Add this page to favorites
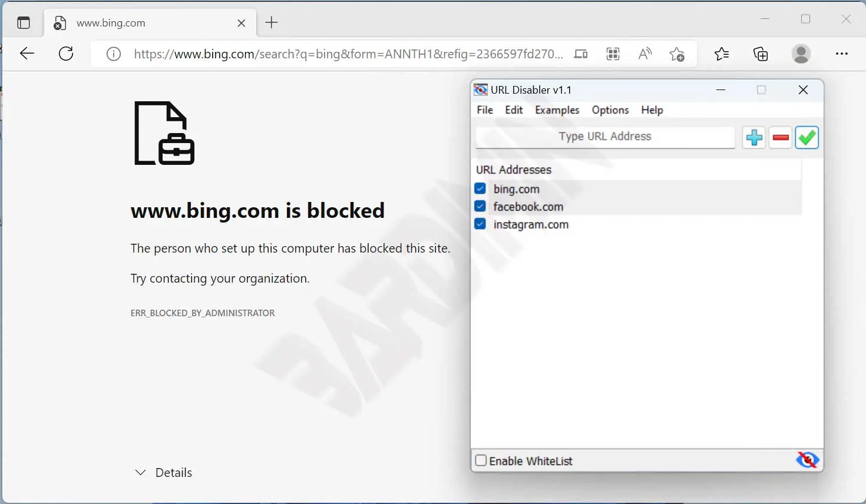The height and width of the screenshot is (504, 866). (677, 54)
